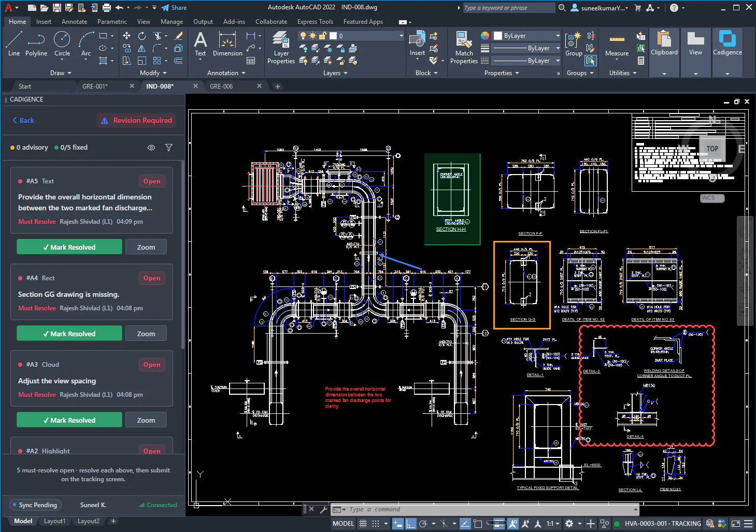Screen dimensions: 756x532
Task: Click the Insert block icon
Action: pos(417,44)
